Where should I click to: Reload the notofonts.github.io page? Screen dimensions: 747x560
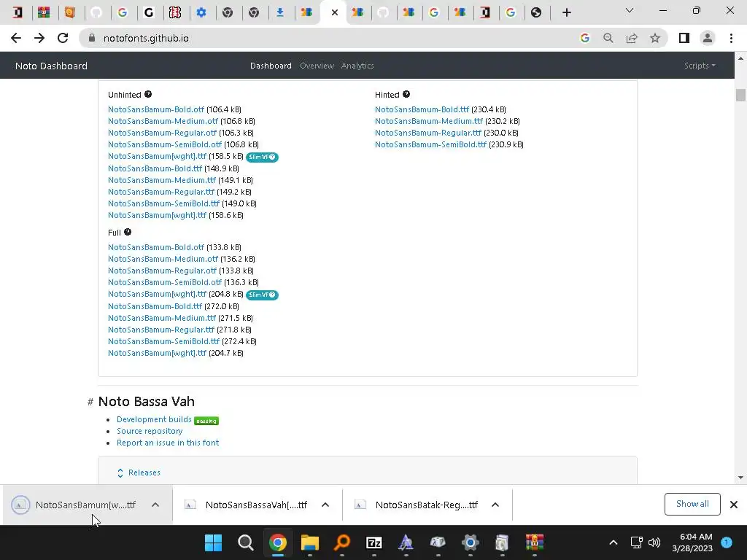pyautogui.click(x=63, y=38)
